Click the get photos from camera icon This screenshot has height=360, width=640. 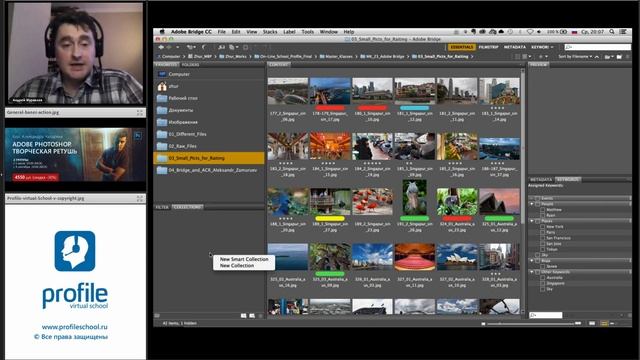[x=222, y=47]
